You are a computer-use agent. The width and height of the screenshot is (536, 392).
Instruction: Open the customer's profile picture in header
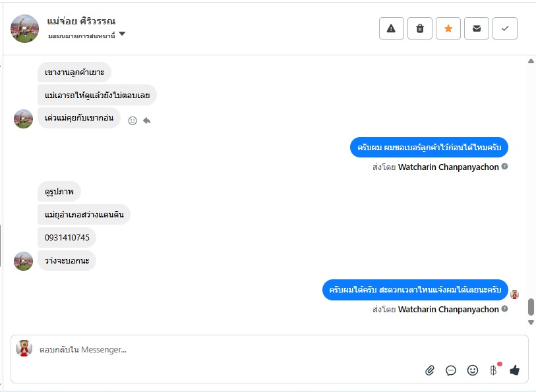(24, 28)
